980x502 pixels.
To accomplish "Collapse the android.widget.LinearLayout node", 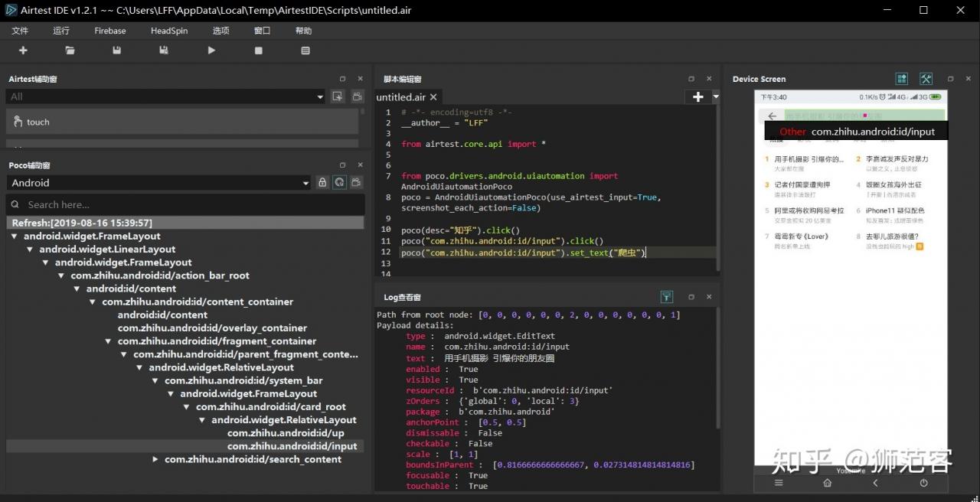I will click(x=31, y=249).
